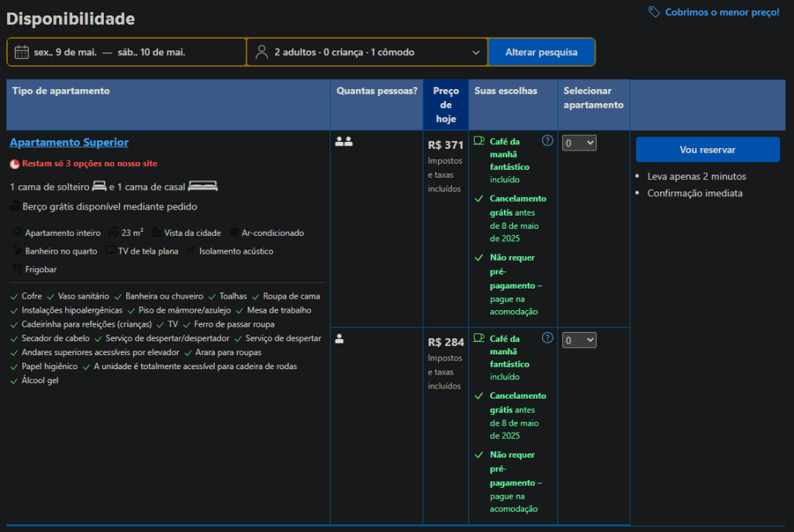Open quantity dropdown for R$ 284 option
Viewport: 794px width, 532px height.
tap(579, 340)
